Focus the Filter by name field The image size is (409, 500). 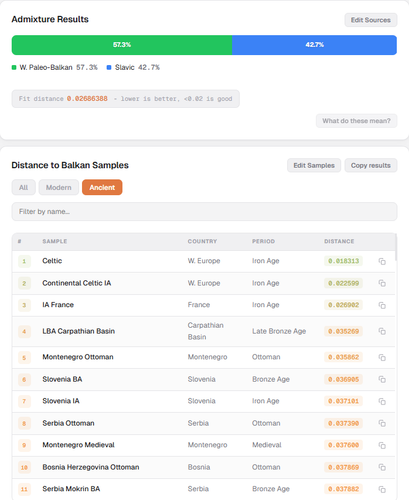[204, 212]
